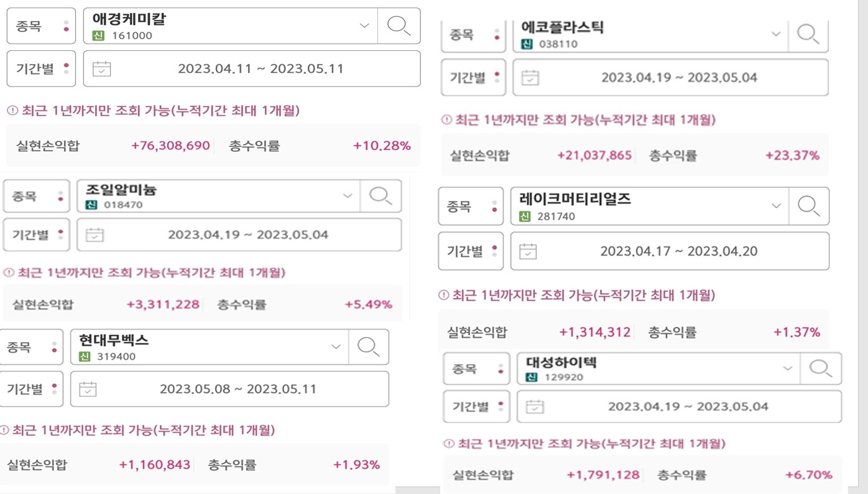Screen dimensions: 868x494
Task: Click search icon beside 대성하이텍
Action: click(x=820, y=368)
